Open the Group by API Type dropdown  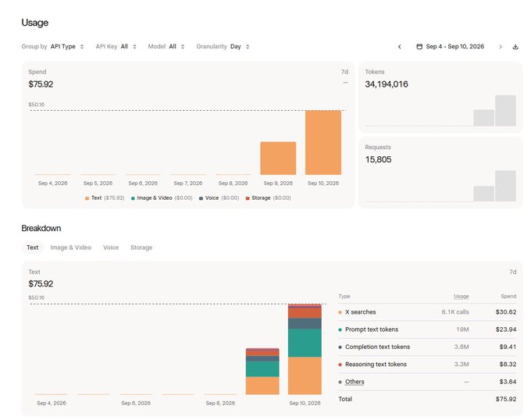click(x=53, y=47)
